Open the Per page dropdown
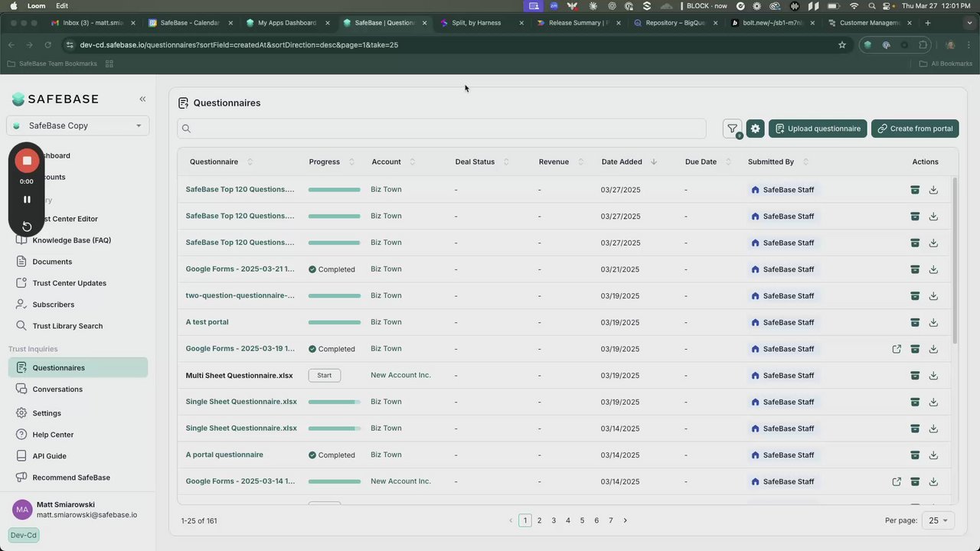 pyautogui.click(x=938, y=520)
